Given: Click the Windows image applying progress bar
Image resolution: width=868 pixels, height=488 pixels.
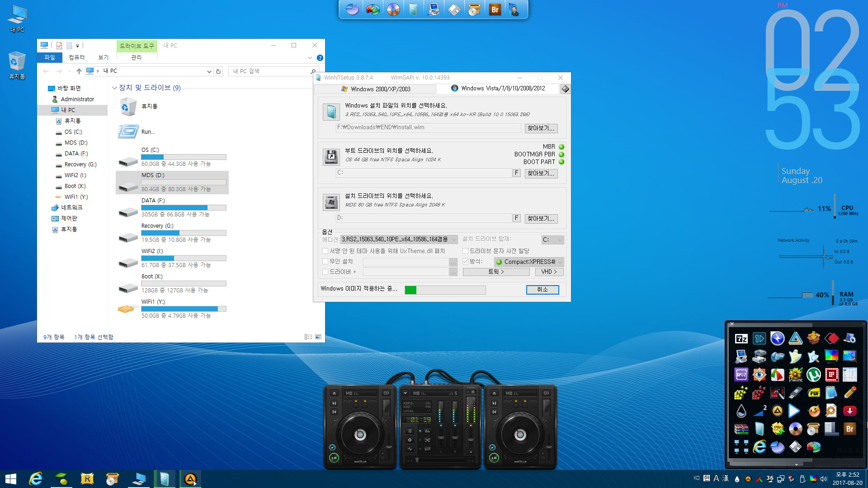Looking at the screenshot, I should [445, 290].
